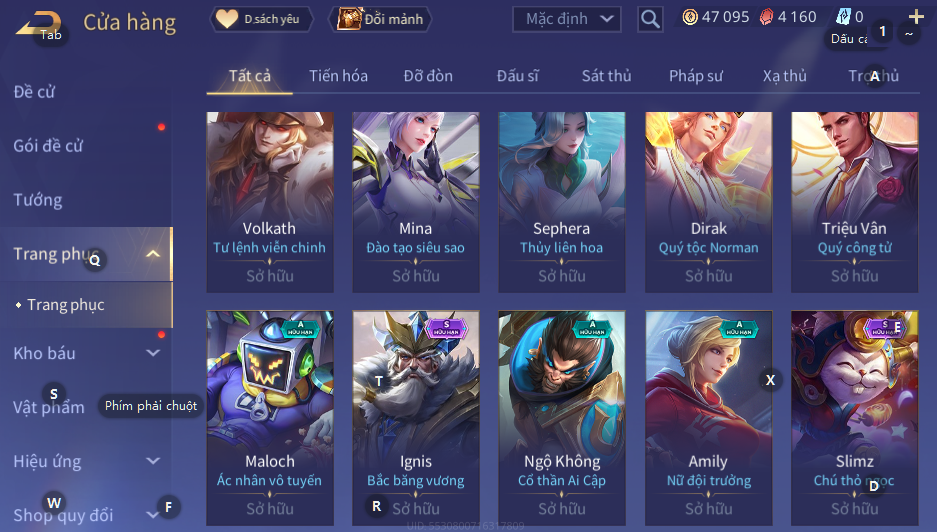Switch to the Pháp sư tab

[696, 76]
